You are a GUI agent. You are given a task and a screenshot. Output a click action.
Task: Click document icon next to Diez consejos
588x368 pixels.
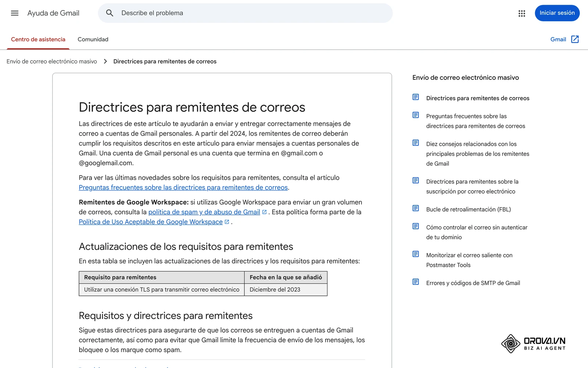pyautogui.click(x=416, y=143)
